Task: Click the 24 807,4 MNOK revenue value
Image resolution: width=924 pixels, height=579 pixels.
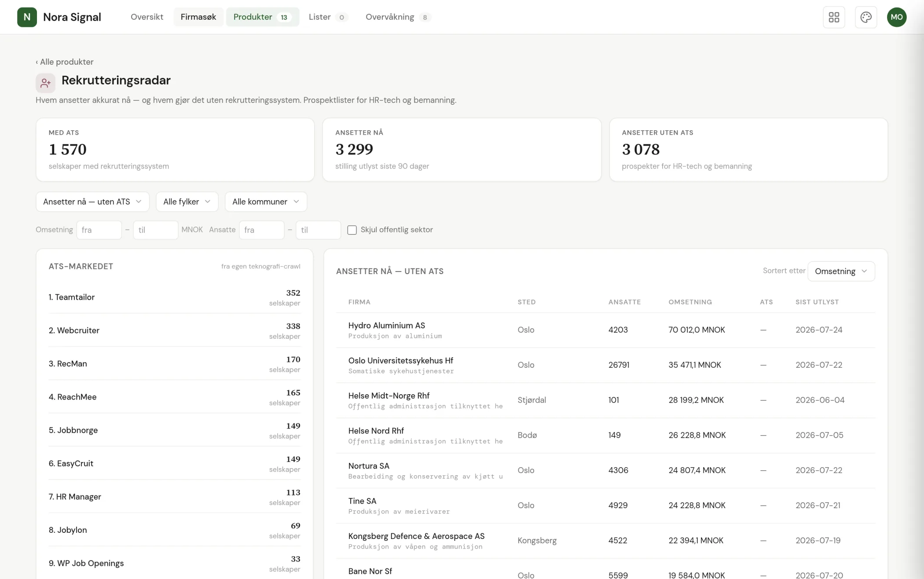Action: pos(697,470)
